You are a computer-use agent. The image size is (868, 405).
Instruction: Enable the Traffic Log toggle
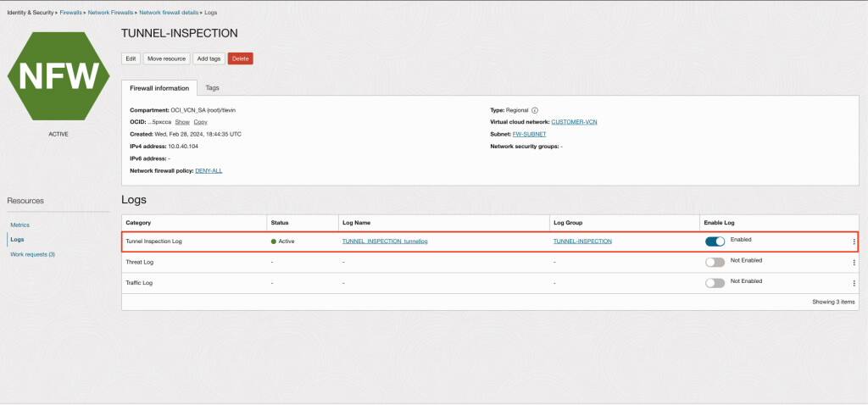pyautogui.click(x=715, y=283)
